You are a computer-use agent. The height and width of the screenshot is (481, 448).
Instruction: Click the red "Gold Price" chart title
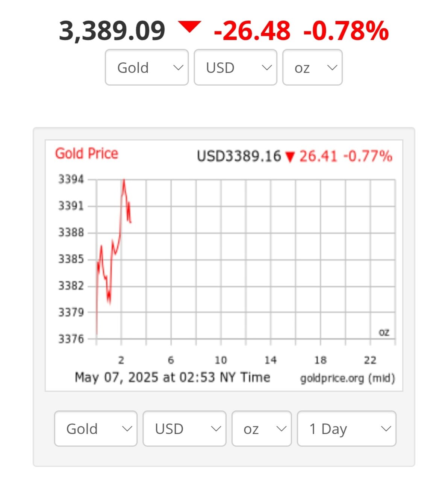86,154
